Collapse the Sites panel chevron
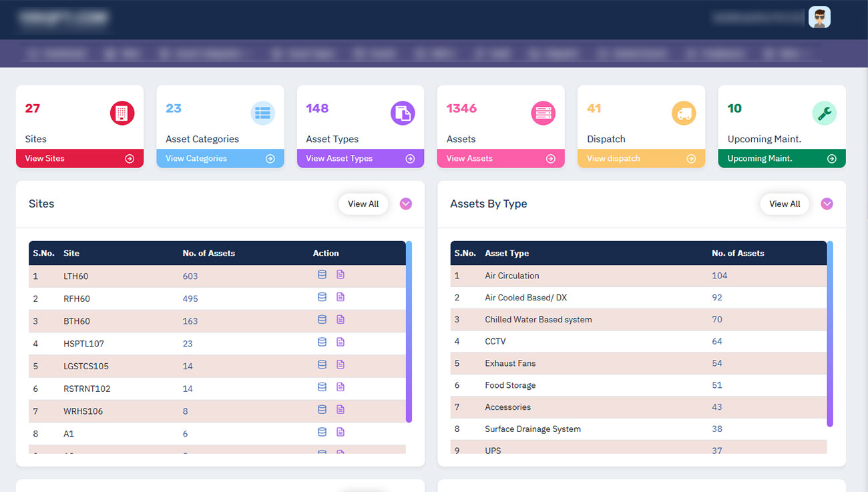 406,204
